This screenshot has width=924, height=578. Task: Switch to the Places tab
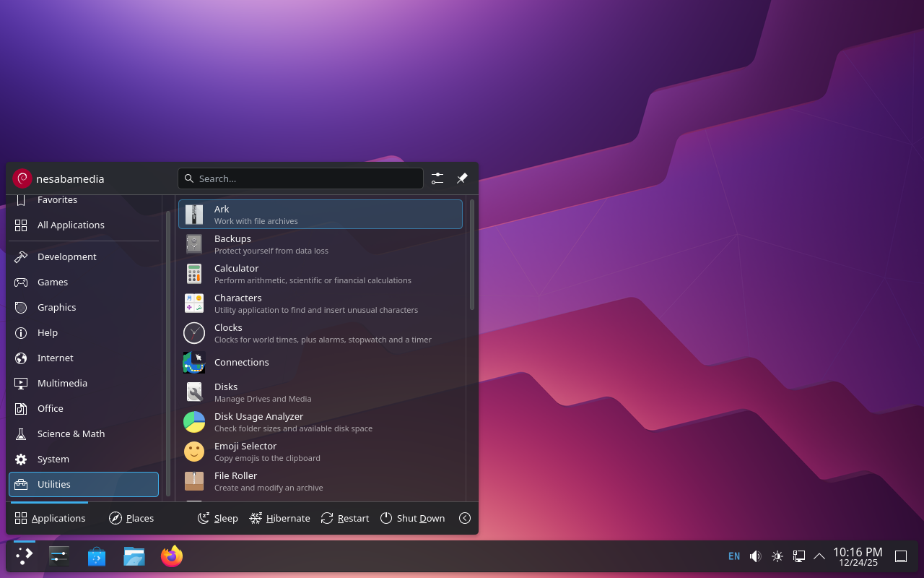pos(131,518)
